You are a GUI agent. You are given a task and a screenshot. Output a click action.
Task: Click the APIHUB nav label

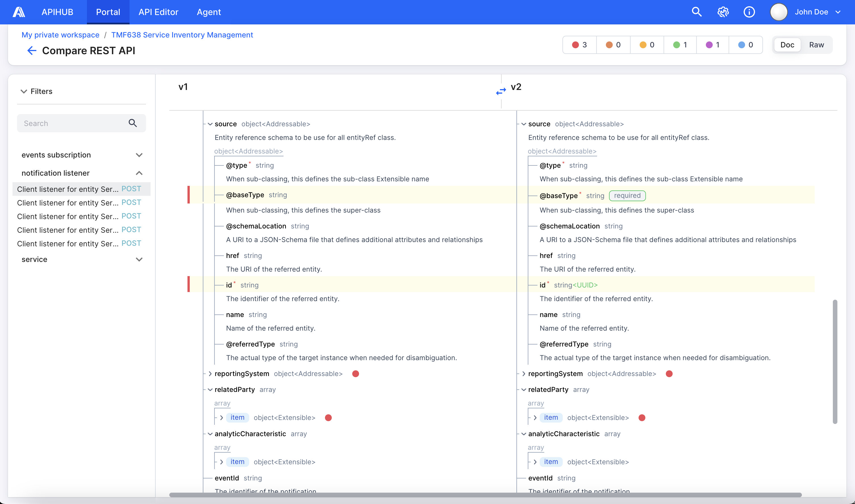pyautogui.click(x=57, y=12)
